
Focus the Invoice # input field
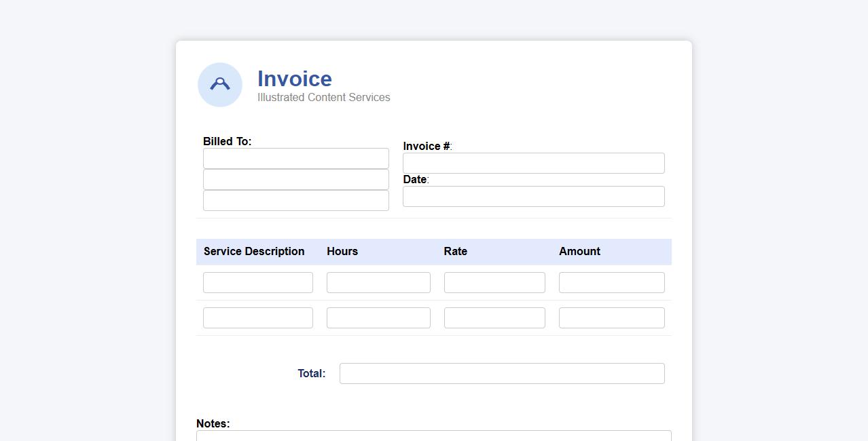[533, 164]
